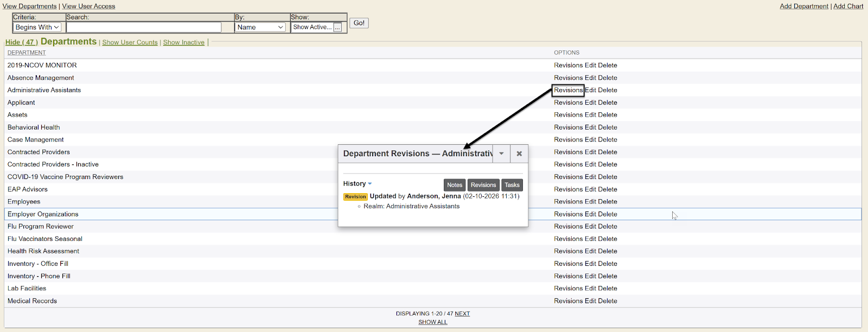Click the Add Chart link
868x332 pixels.
pyautogui.click(x=848, y=7)
